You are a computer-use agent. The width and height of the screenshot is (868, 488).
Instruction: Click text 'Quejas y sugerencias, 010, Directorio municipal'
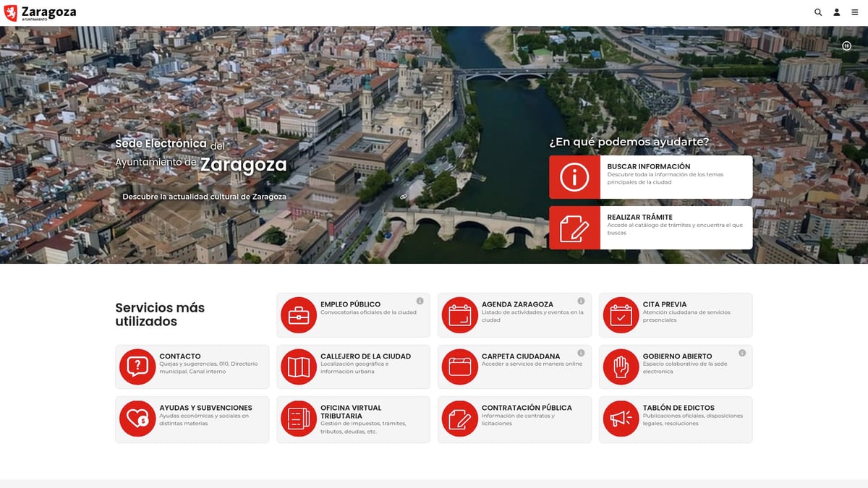[x=208, y=368]
